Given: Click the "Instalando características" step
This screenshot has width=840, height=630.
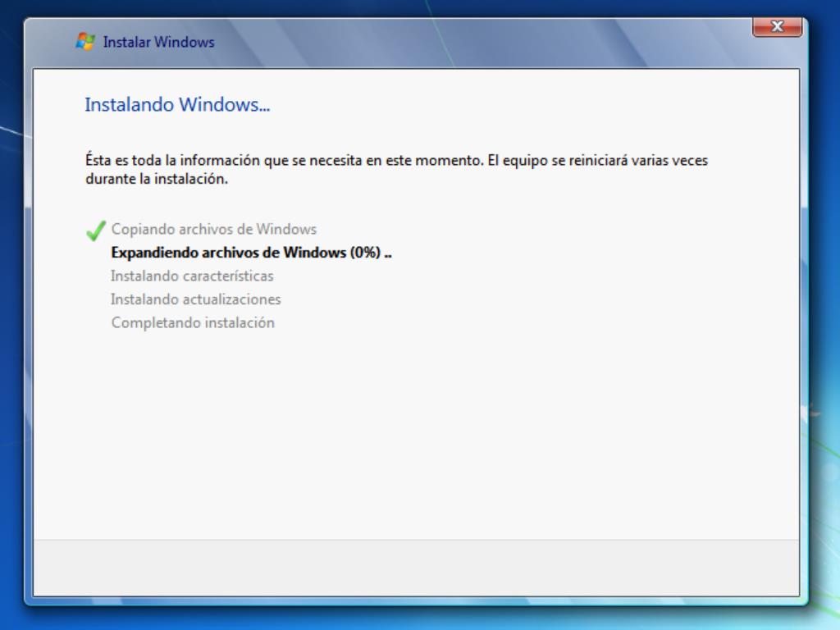Looking at the screenshot, I should (192, 276).
